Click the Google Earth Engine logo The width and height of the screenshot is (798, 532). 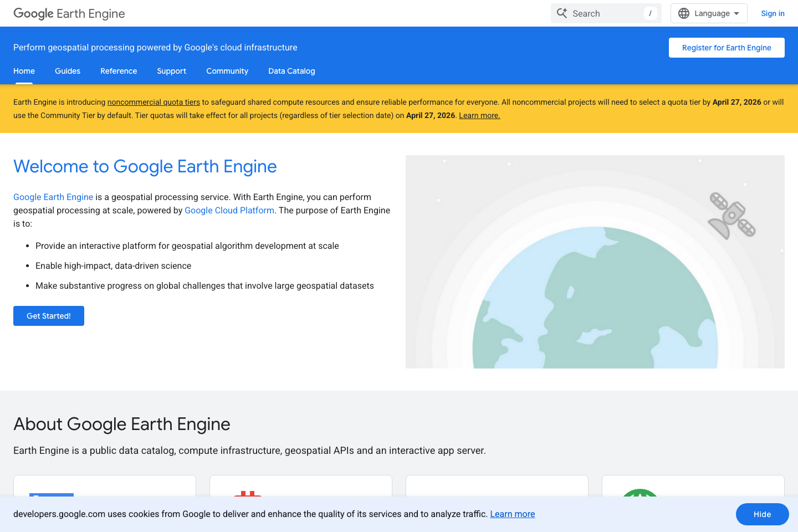69,13
